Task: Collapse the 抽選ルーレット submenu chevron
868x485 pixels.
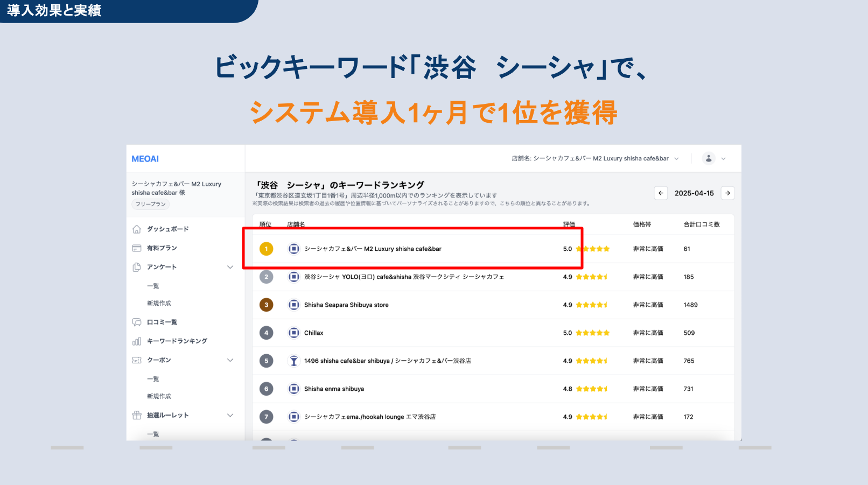Action: pos(230,416)
